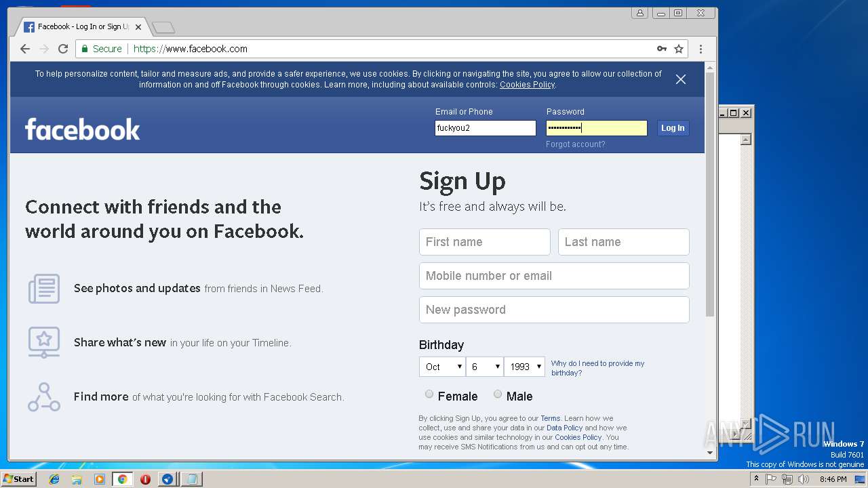This screenshot has height=488, width=868.
Task: Open Internet Explorer from the taskbar
Action: point(54,479)
